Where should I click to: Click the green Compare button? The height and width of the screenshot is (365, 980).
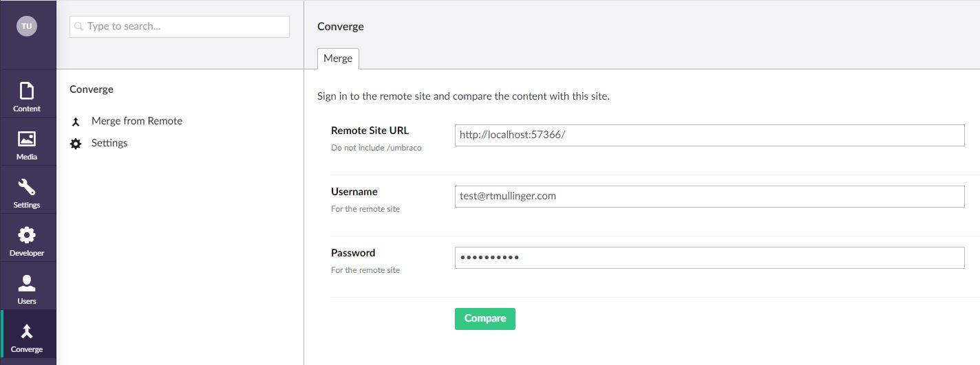click(x=485, y=318)
